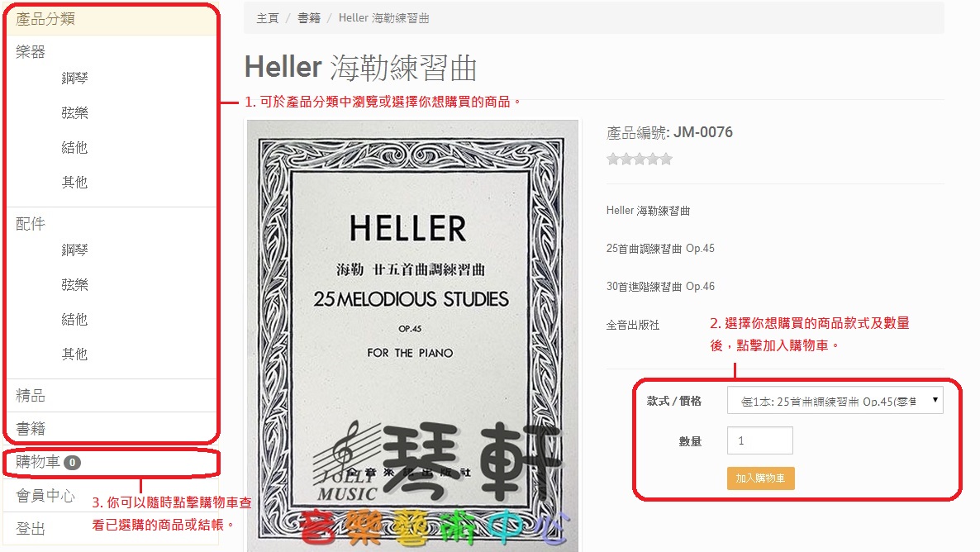Select 鋼琴 under 樂器 category
Image resolution: width=980 pixels, height=552 pixels.
pos(74,79)
